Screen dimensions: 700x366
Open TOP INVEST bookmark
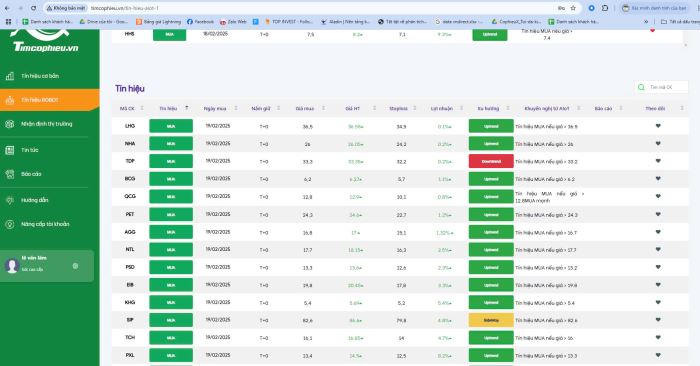tap(288, 21)
